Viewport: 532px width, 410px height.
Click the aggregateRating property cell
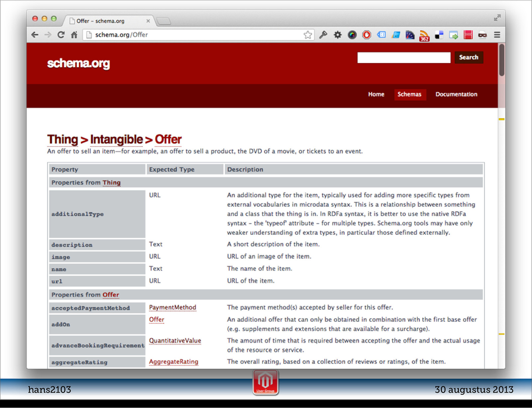point(97,362)
